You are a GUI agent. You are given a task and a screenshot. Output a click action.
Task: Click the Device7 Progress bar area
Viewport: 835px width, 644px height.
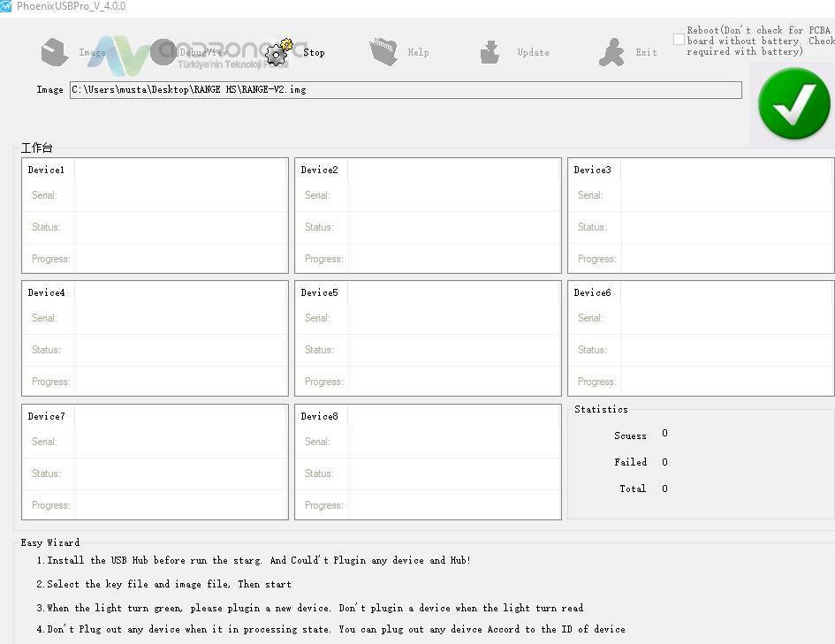[180, 505]
